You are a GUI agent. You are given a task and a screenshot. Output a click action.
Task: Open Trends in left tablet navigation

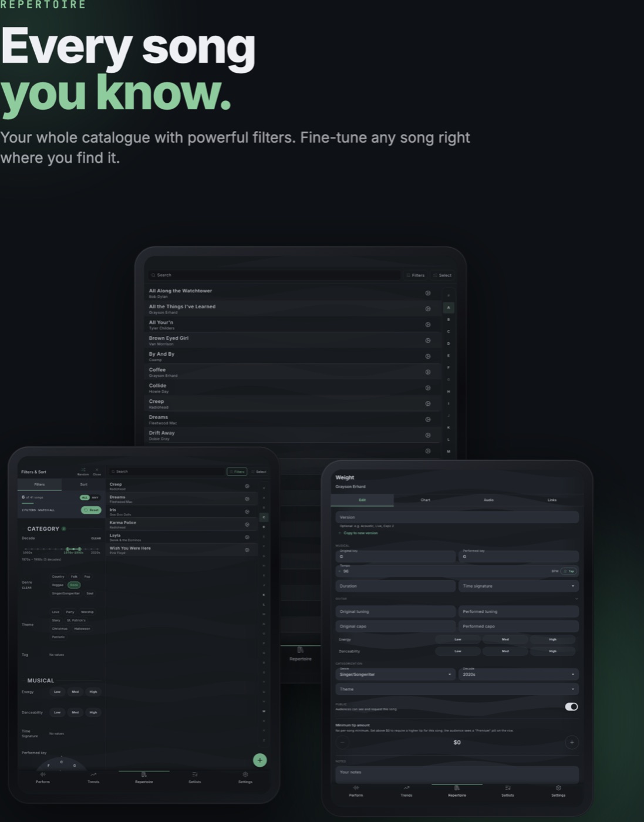[x=93, y=778]
